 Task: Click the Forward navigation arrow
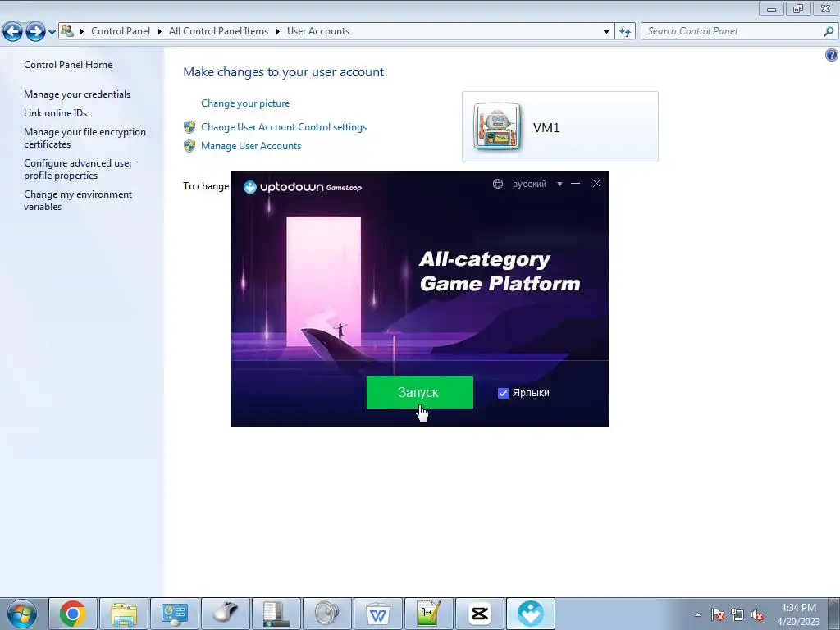pyautogui.click(x=35, y=32)
